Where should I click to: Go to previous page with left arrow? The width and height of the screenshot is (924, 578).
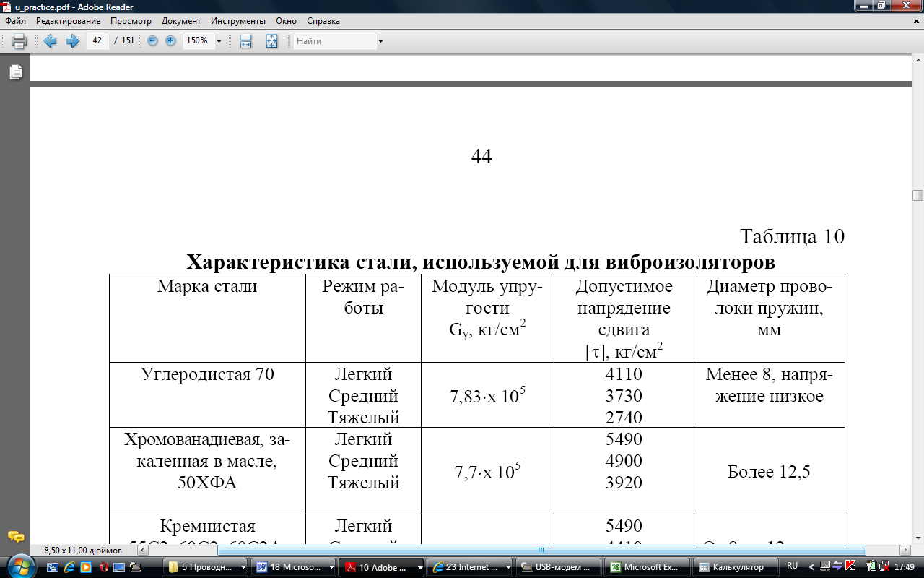coord(50,41)
